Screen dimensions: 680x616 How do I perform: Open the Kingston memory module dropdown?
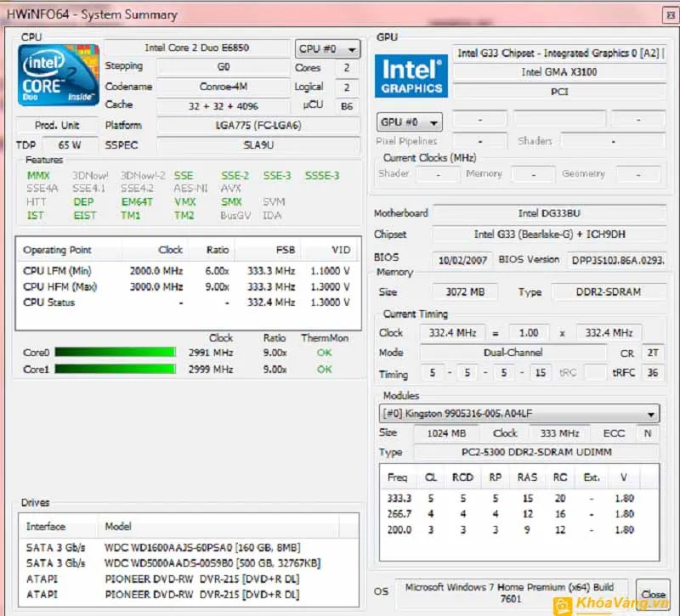coord(519,414)
